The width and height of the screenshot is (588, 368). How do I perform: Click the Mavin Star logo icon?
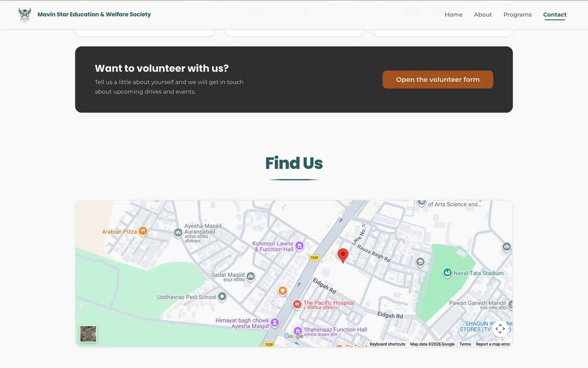25,14
